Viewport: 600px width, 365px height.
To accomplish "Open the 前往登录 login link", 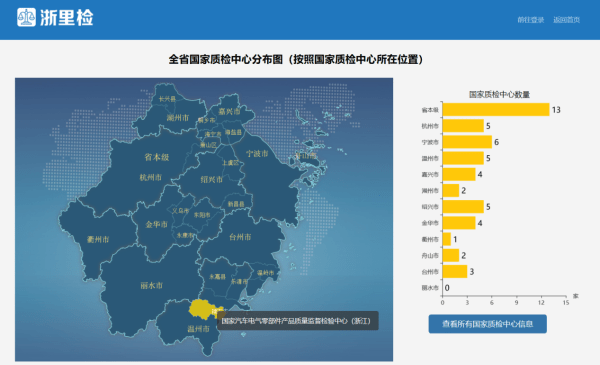I will tap(531, 20).
